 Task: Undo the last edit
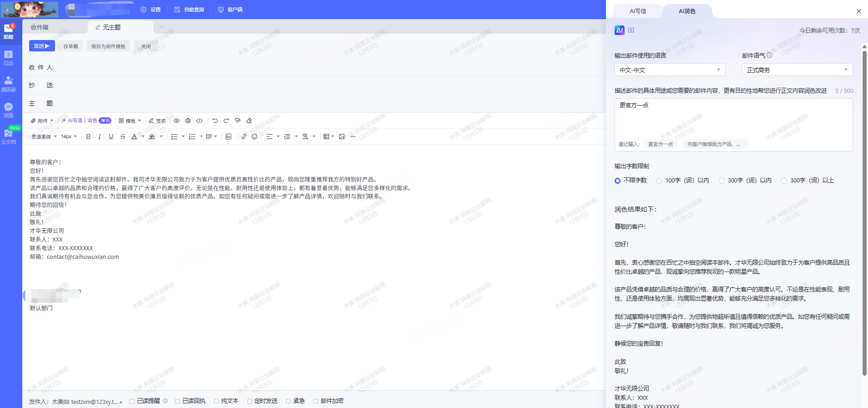[x=215, y=121]
